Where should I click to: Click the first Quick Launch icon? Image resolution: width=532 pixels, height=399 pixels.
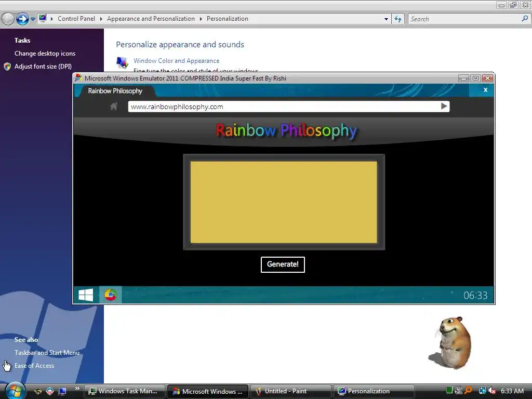click(38, 391)
